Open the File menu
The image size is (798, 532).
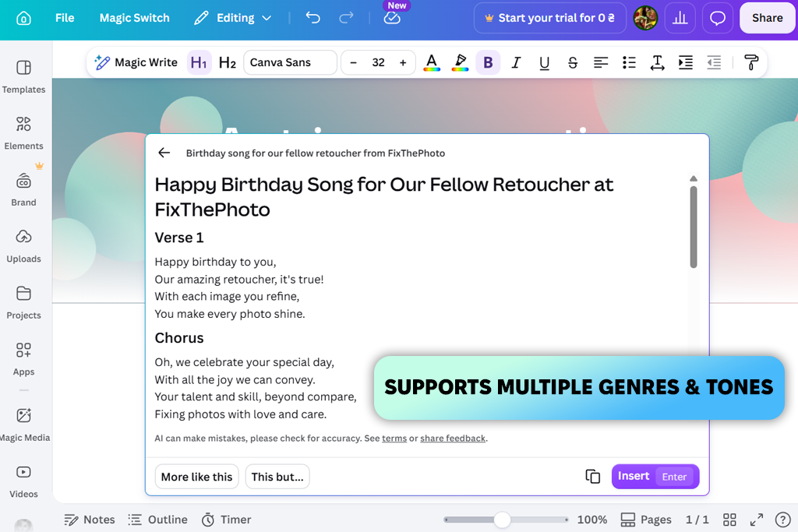pyautogui.click(x=65, y=18)
